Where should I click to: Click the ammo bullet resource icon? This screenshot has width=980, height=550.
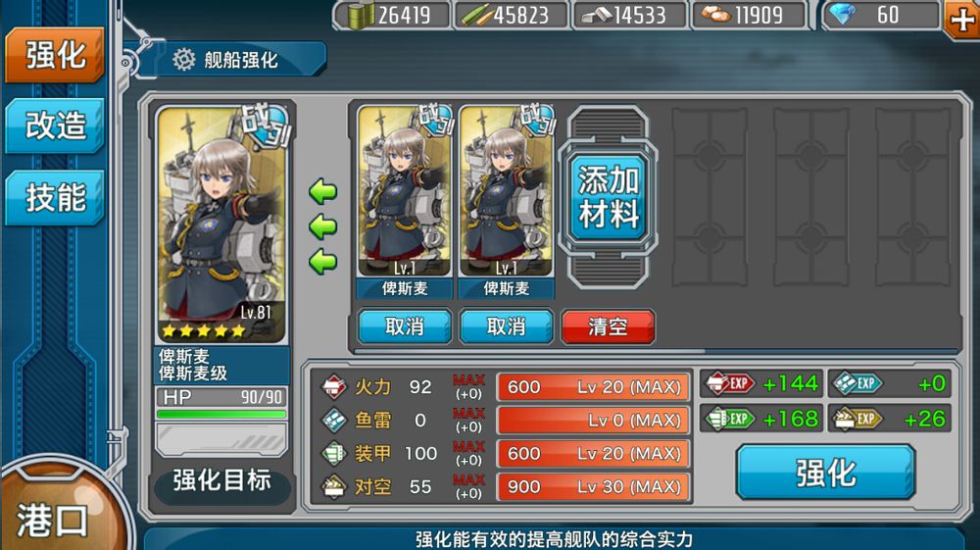pyautogui.click(x=477, y=15)
